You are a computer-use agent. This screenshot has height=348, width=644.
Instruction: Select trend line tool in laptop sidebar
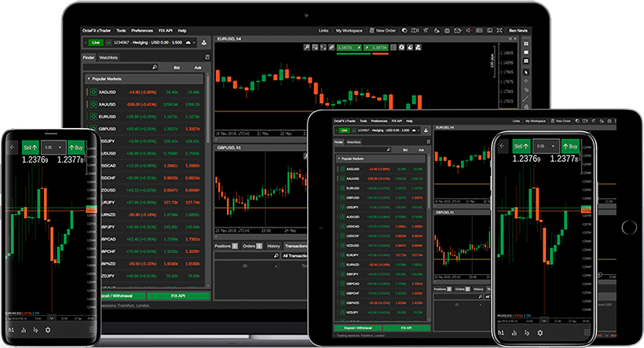point(525,99)
